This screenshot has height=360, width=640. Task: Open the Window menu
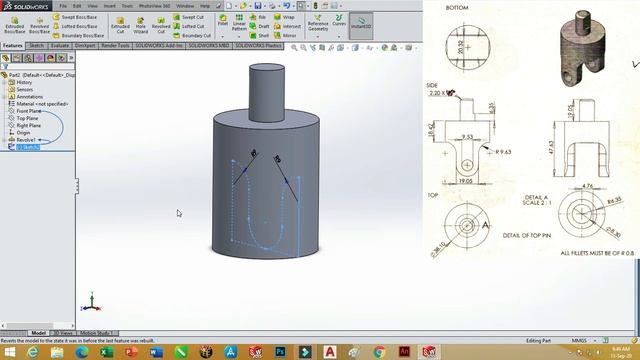(x=185, y=6)
